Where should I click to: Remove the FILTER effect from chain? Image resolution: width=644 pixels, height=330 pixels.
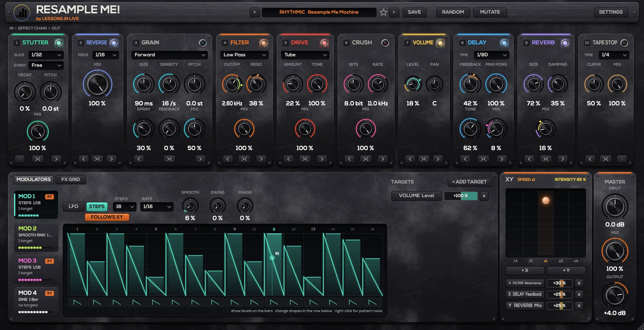point(244,159)
